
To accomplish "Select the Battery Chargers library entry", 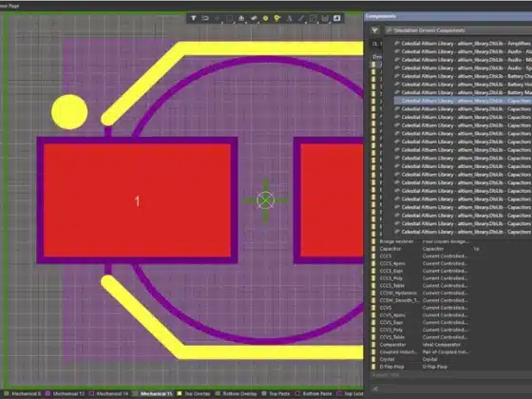I will click(463, 76).
